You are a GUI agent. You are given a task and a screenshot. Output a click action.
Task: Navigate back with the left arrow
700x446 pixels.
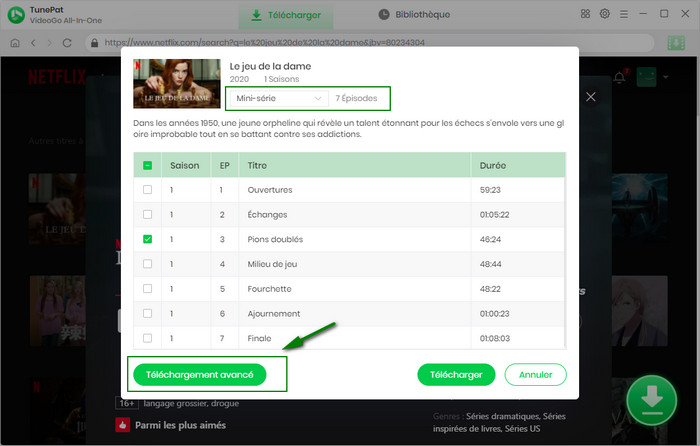tap(33, 43)
